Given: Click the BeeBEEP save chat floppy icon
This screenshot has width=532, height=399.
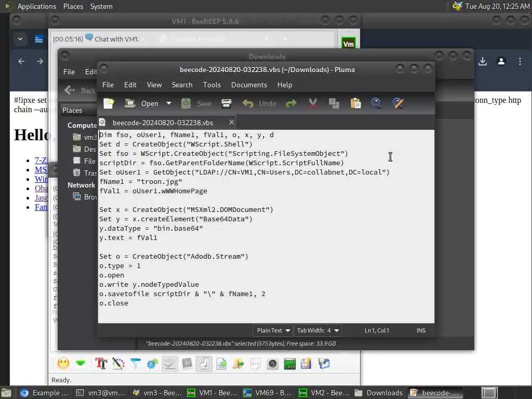Looking at the screenshot, I should [324, 363].
